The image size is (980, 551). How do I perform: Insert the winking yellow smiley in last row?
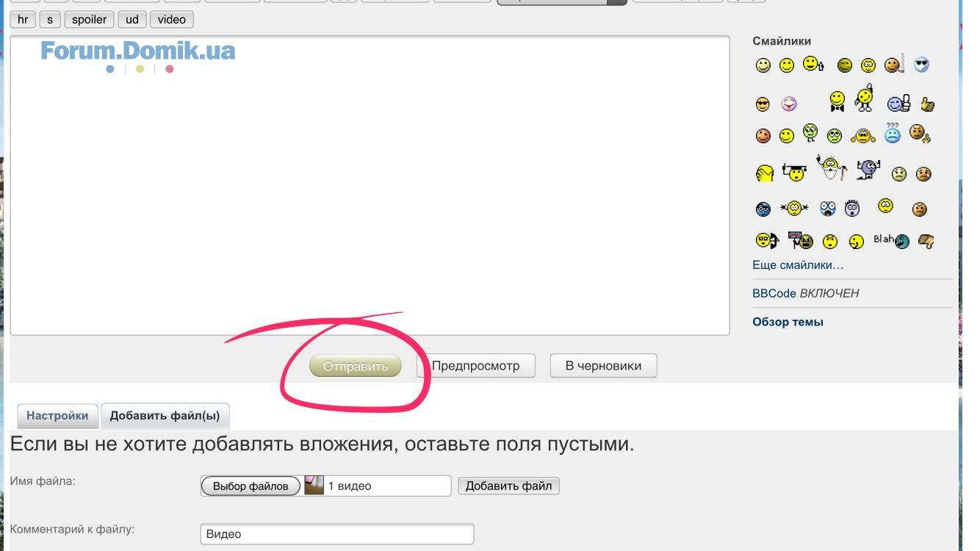click(857, 242)
